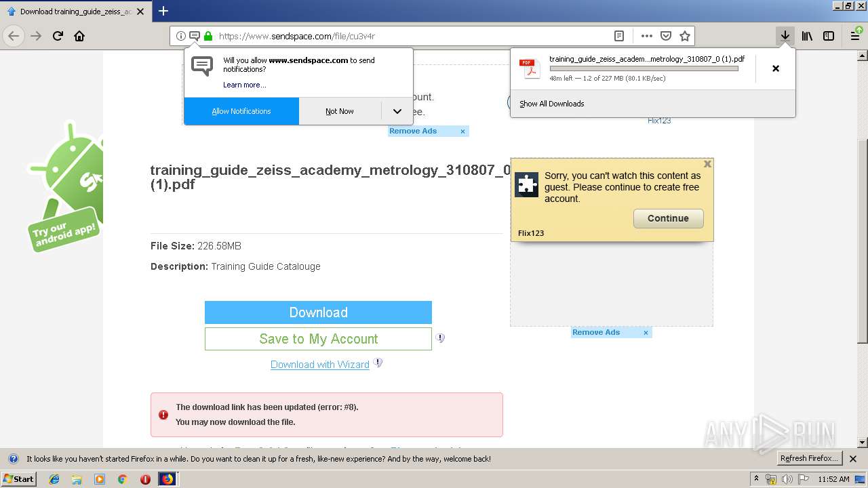The image size is (868, 488).
Task: Open the Firefox hamburger menu
Action: [856, 36]
